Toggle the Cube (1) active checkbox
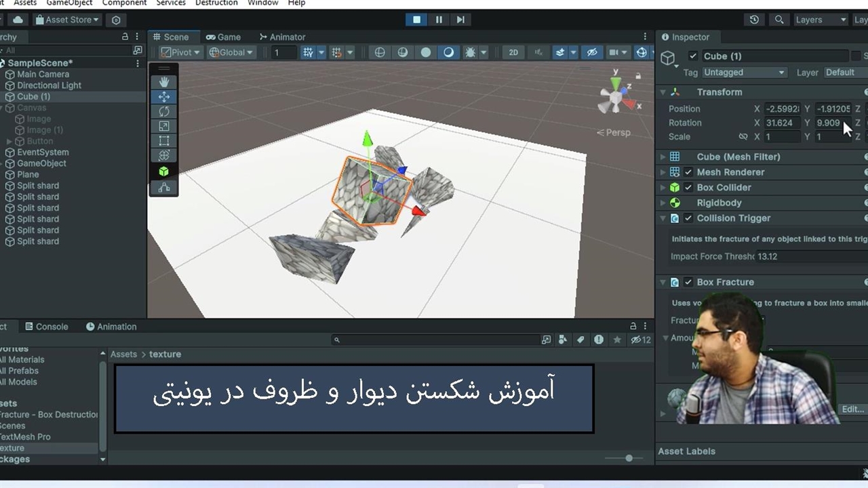868x488 pixels. pyautogui.click(x=692, y=56)
